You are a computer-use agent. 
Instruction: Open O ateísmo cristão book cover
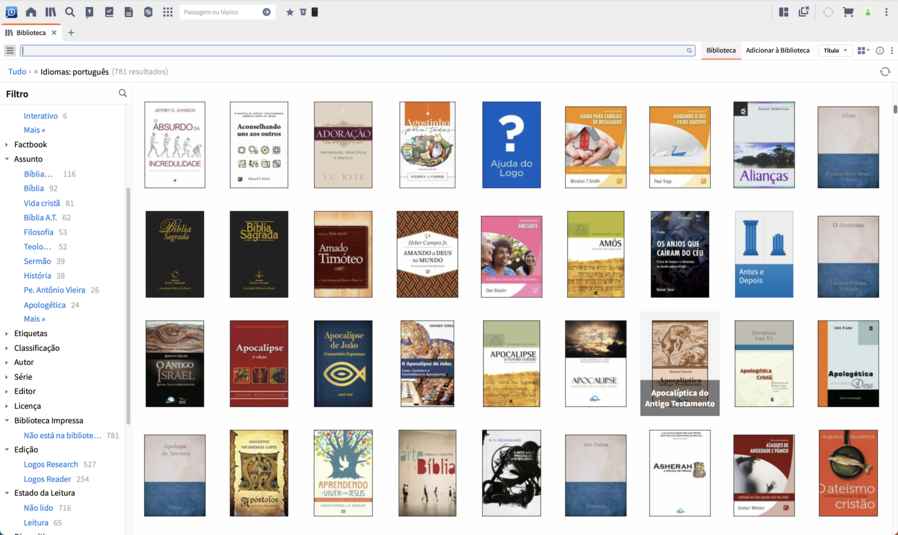[x=848, y=473]
